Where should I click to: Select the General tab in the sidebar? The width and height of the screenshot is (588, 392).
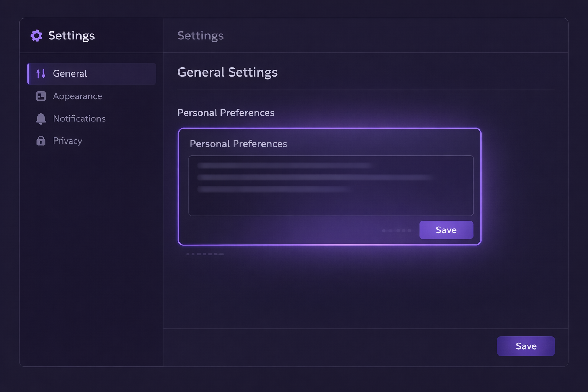tap(70, 73)
